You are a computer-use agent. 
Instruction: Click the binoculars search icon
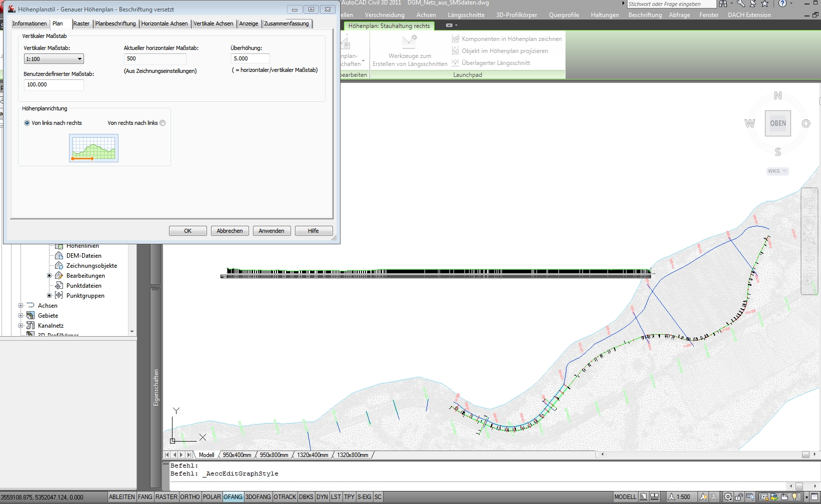click(x=723, y=3)
